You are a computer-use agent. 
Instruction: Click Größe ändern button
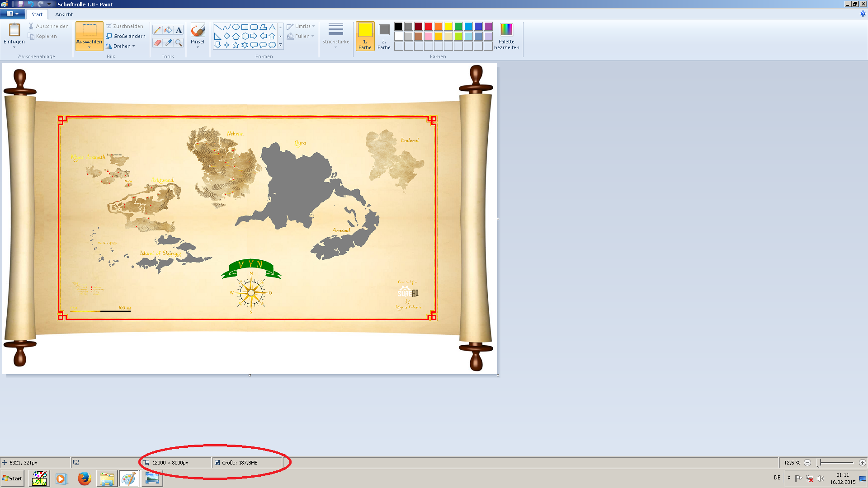(126, 36)
